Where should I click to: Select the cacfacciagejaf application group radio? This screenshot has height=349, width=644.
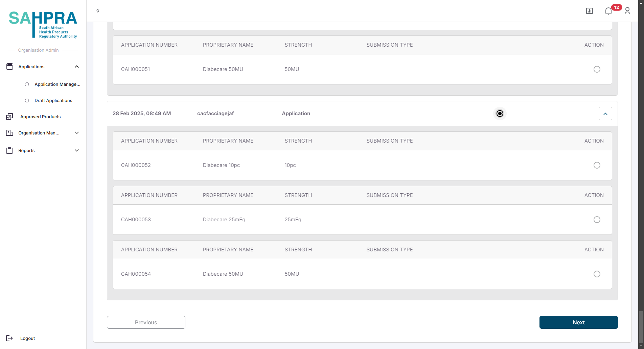point(500,114)
